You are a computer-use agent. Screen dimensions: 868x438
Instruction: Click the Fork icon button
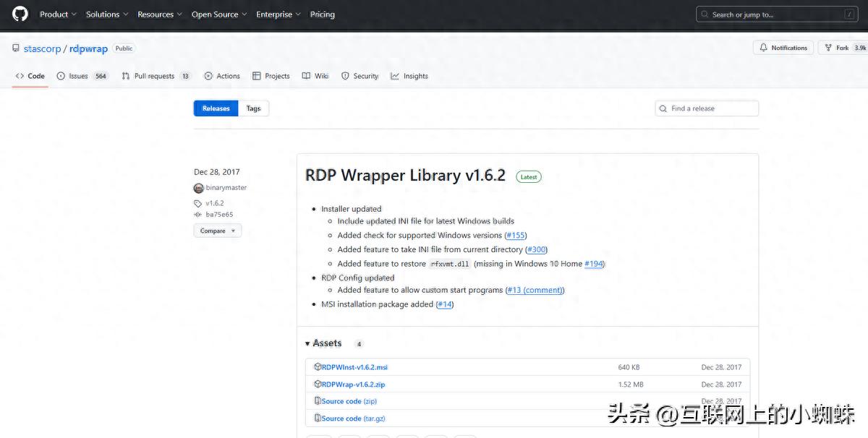tap(828, 48)
